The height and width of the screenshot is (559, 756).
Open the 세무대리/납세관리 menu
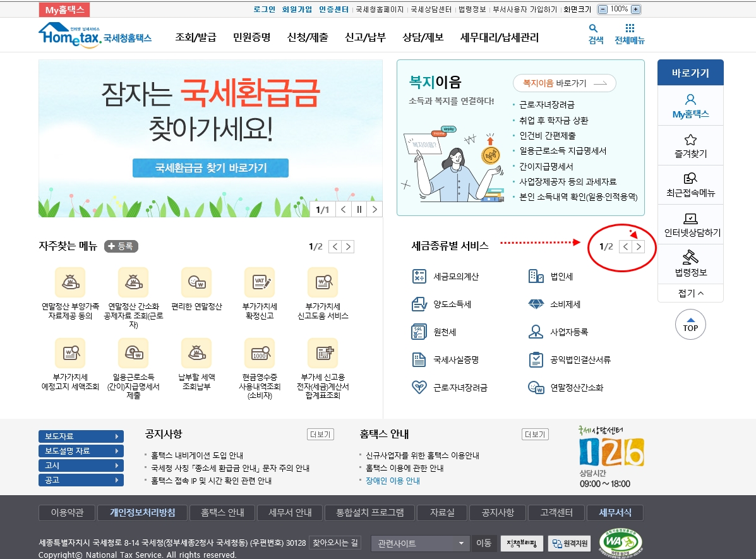pos(500,37)
